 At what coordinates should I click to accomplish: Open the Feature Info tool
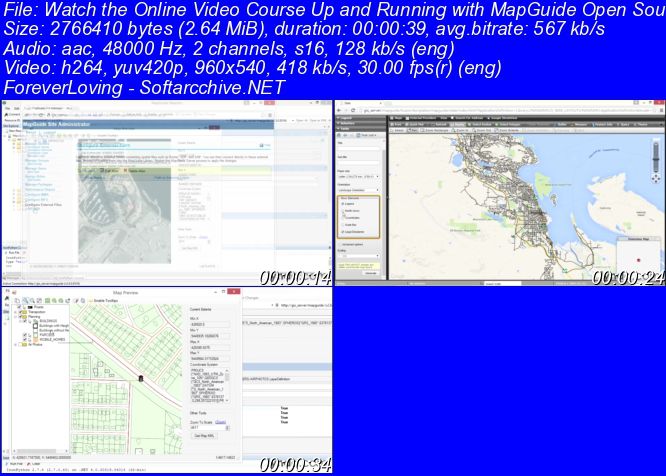tap(604, 124)
